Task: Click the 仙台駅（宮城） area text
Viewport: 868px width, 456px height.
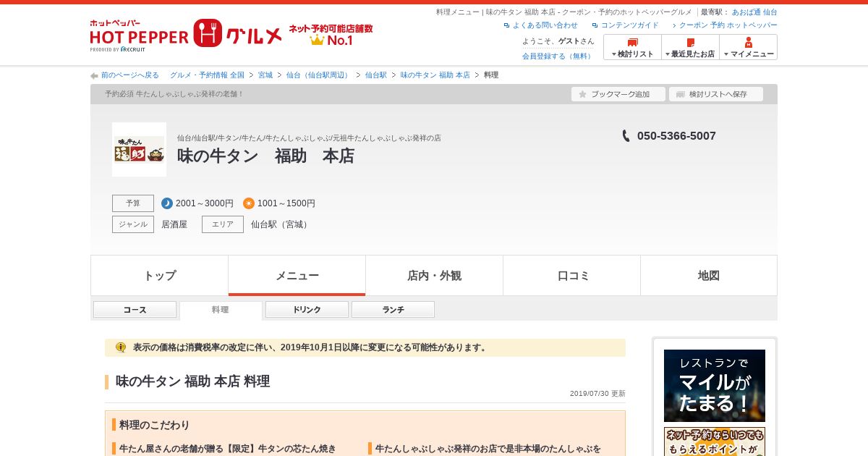Action: (281, 224)
